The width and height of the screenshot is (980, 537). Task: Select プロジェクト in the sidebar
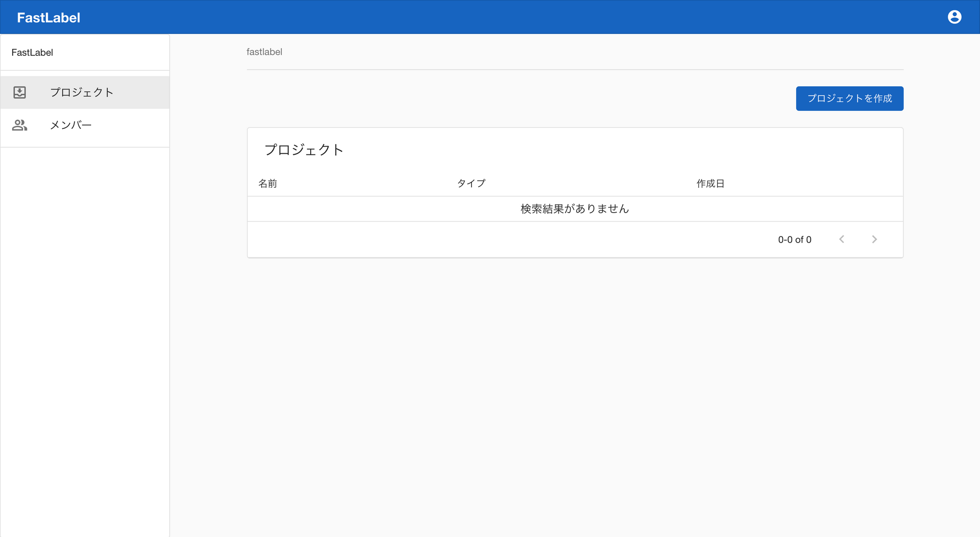[85, 92]
